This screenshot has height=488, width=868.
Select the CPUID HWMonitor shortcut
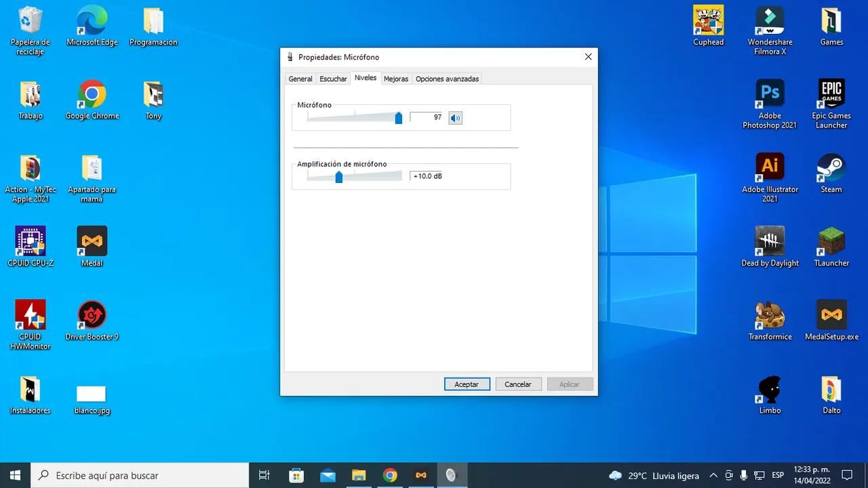pyautogui.click(x=31, y=325)
